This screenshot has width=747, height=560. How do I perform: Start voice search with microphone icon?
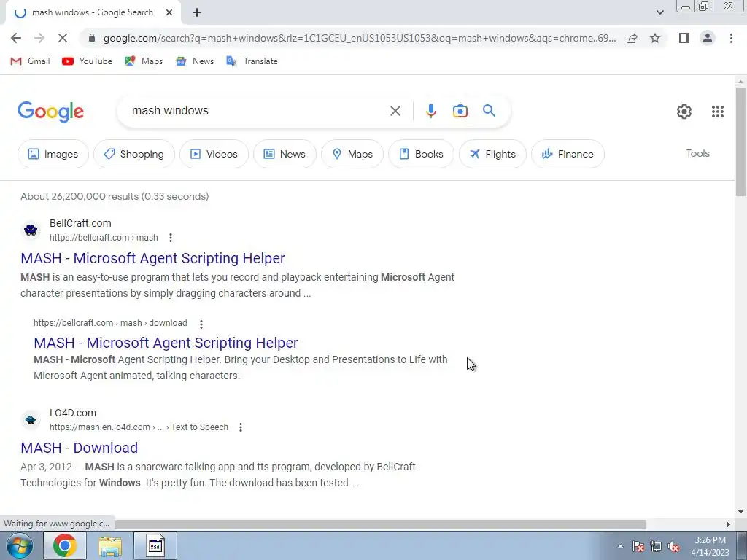pos(430,111)
